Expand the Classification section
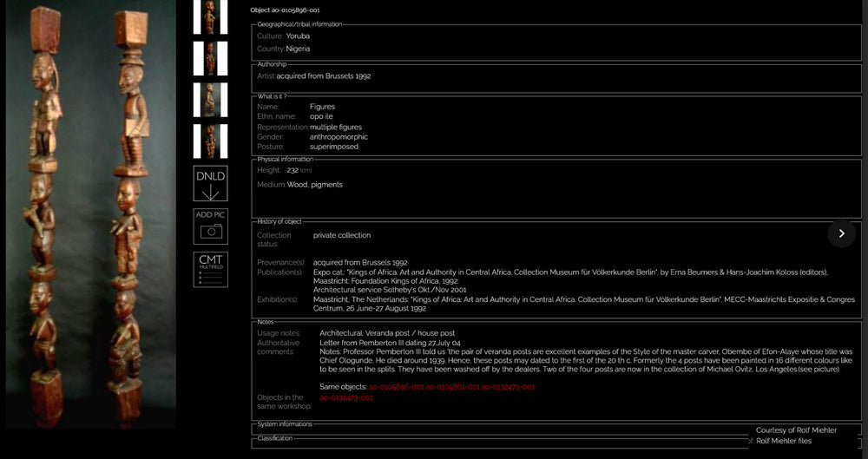 pos(275,438)
